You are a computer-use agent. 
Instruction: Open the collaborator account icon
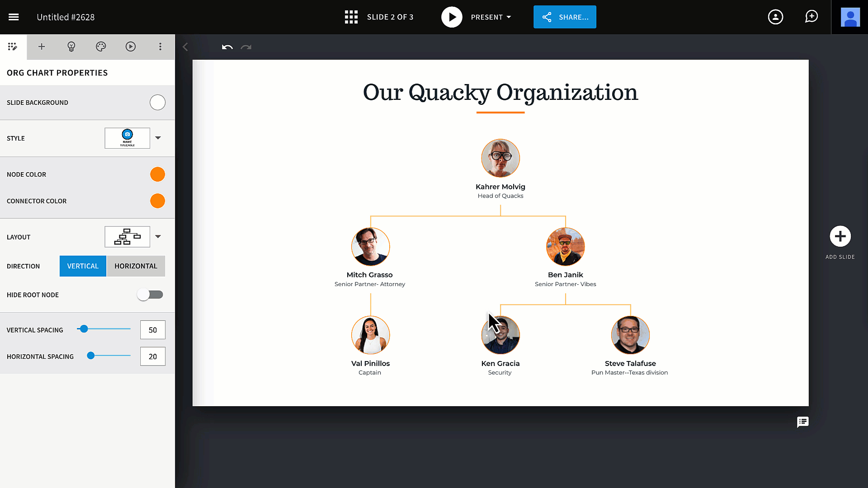point(775,17)
